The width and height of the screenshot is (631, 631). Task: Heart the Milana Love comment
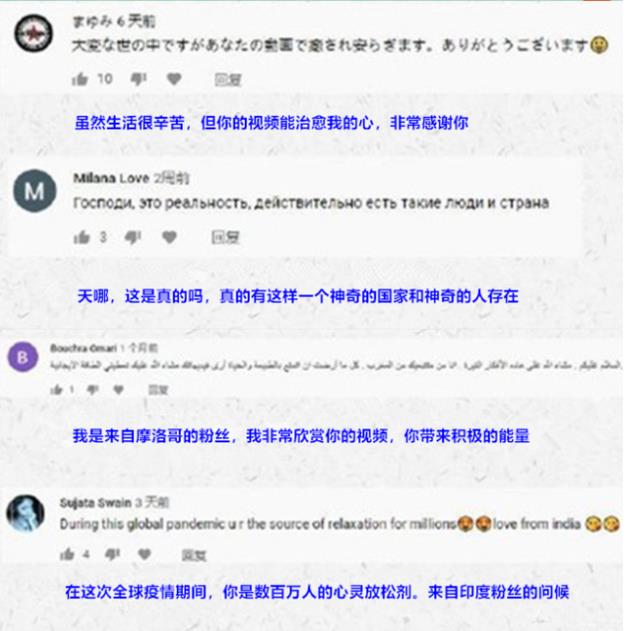click(169, 237)
